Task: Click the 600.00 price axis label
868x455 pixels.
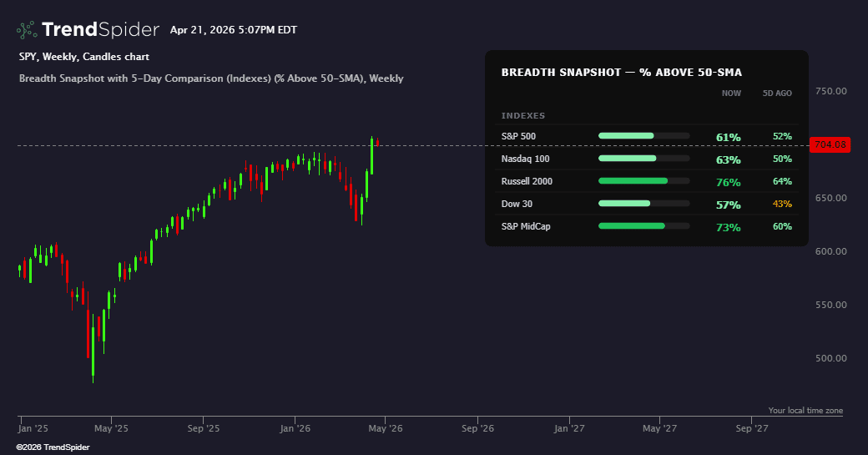Action: pyautogui.click(x=831, y=251)
